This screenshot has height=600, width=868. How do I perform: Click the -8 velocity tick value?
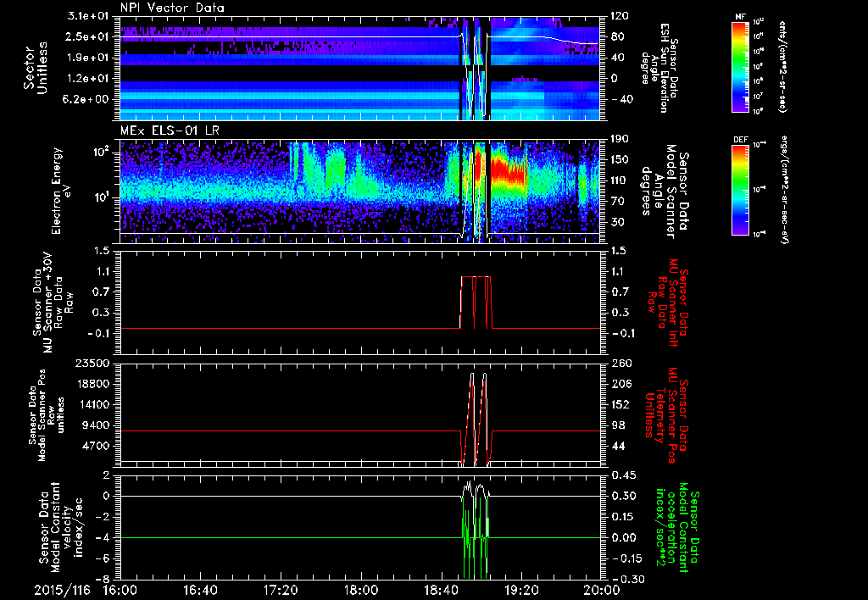point(103,580)
